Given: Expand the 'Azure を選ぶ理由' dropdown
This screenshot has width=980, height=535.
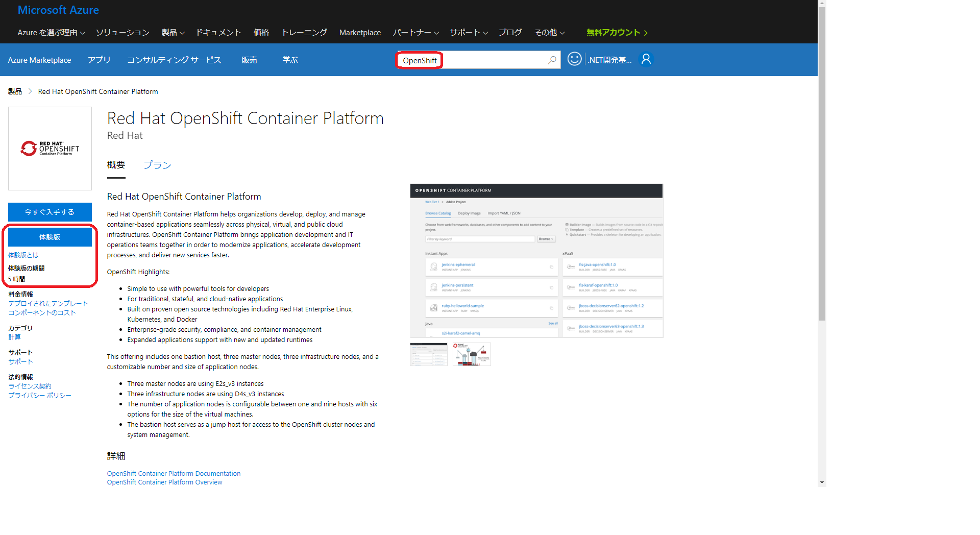Looking at the screenshot, I should pyautogui.click(x=51, y=33).
